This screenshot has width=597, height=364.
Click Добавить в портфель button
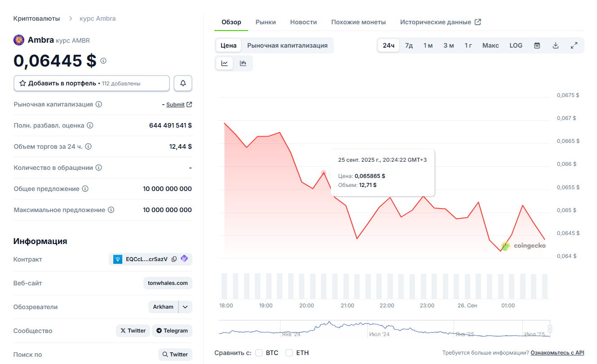92,83
